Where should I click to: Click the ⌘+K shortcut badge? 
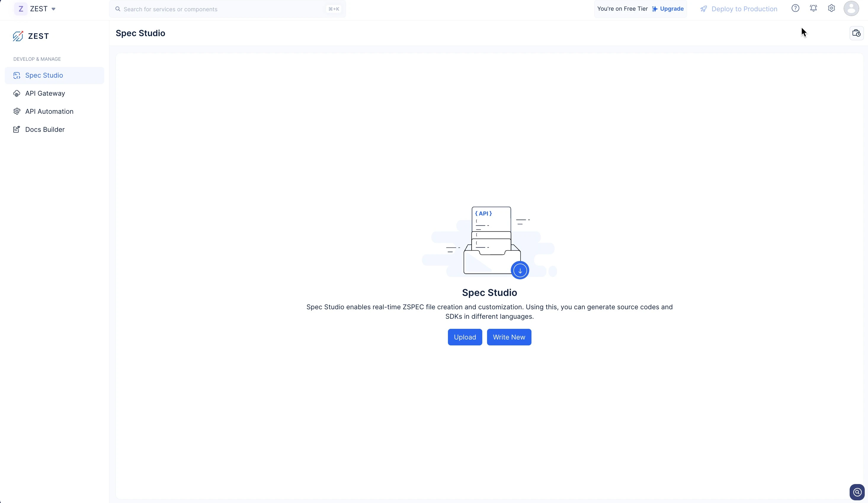(x=333, y=9)
